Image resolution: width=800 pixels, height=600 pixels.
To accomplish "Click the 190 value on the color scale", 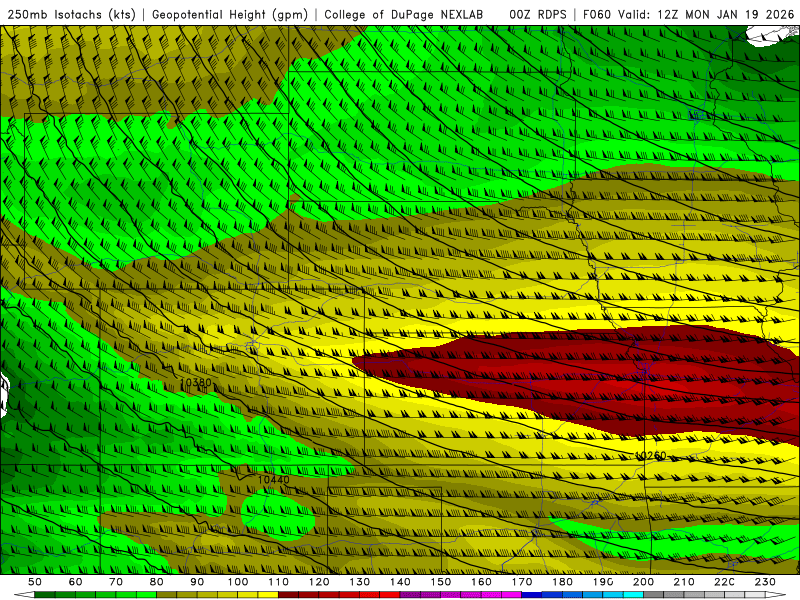I will (x=603, y=582).
